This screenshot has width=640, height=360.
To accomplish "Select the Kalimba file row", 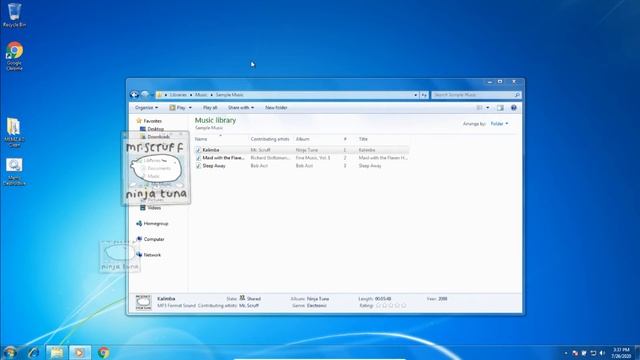I will tap(301, 150).
